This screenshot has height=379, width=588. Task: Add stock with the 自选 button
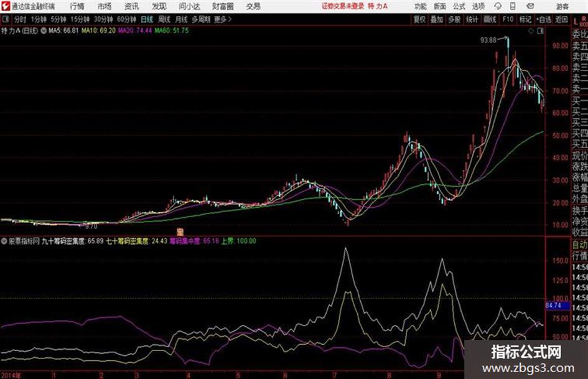[544, 19]
